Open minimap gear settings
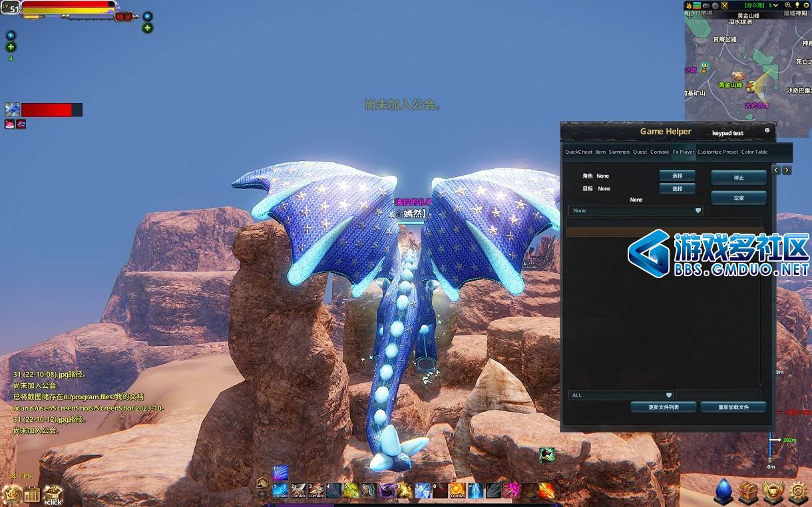 [x=805, y=5]
